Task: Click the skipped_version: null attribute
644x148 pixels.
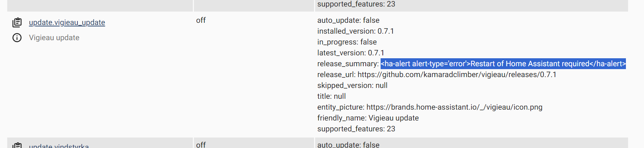Action: tap(352, 85)
